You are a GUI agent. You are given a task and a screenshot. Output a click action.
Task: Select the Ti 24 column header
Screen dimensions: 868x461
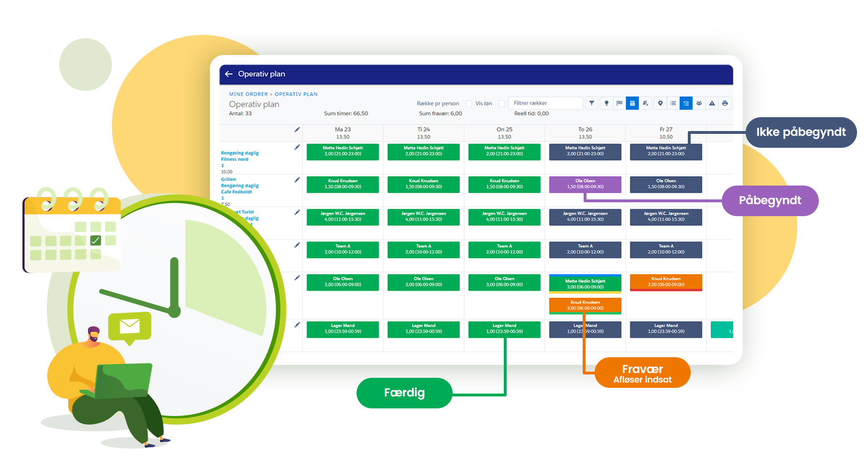coord(423,133)
